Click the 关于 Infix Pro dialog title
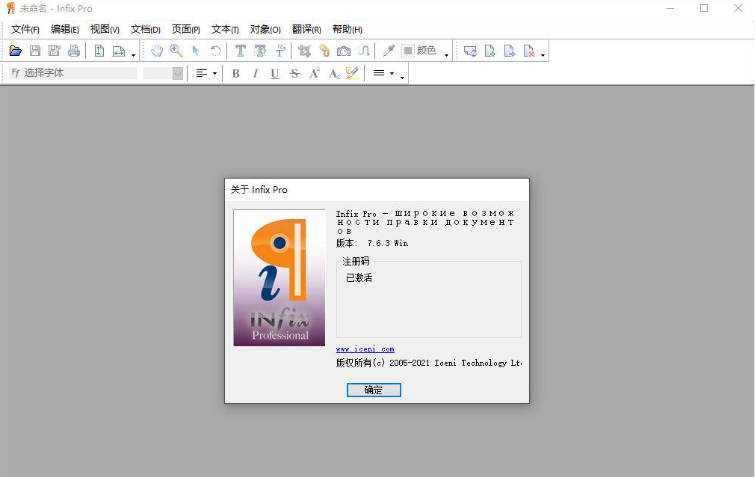The image size is (755, 477). coord(259,190)
